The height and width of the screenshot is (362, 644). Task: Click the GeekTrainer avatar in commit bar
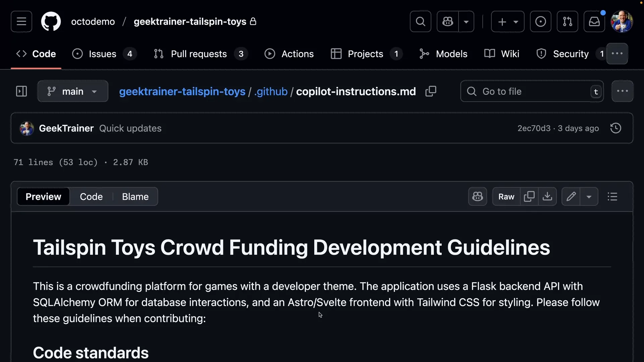26,128
